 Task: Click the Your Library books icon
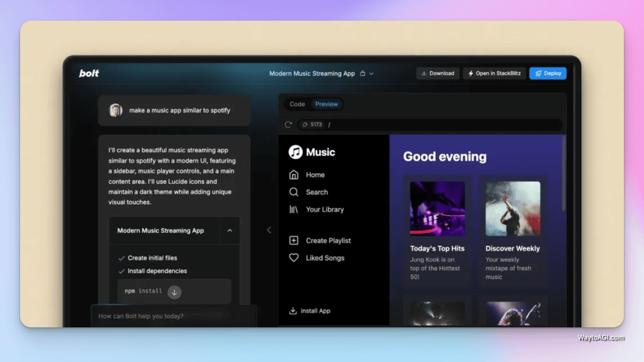293,209
